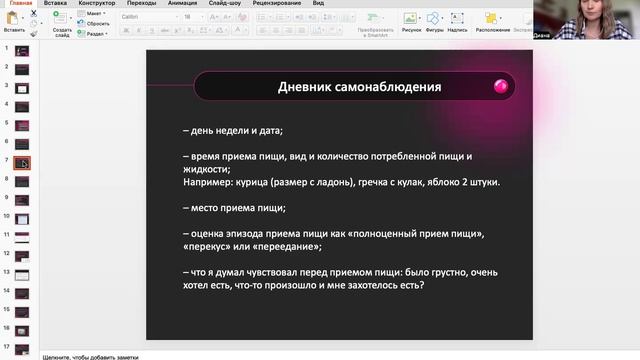
Task: Open the bulleted list dropdown
Action: click(x=269, y=17)
